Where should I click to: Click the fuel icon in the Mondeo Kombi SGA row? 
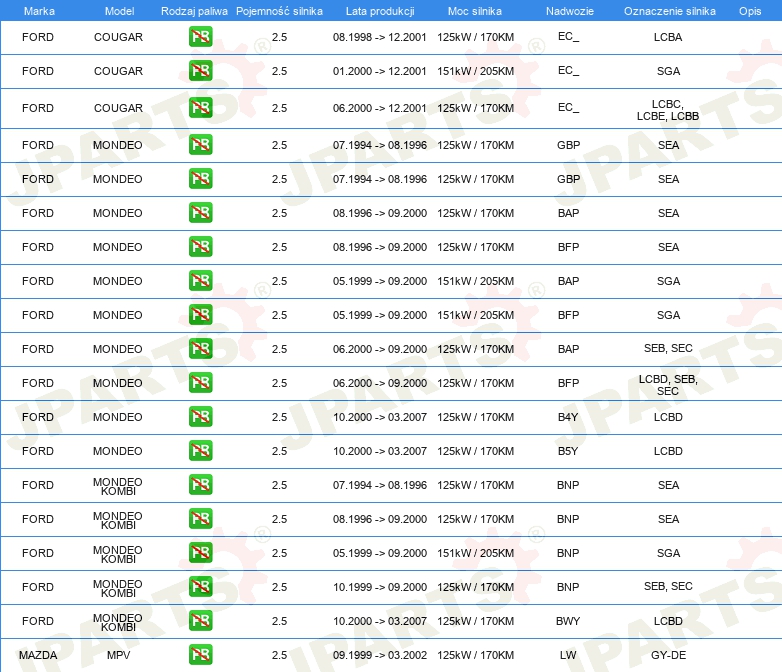coord(200,552)
